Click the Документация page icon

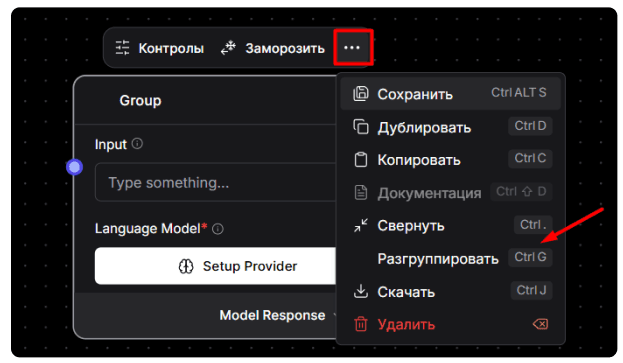click(361, 193)
